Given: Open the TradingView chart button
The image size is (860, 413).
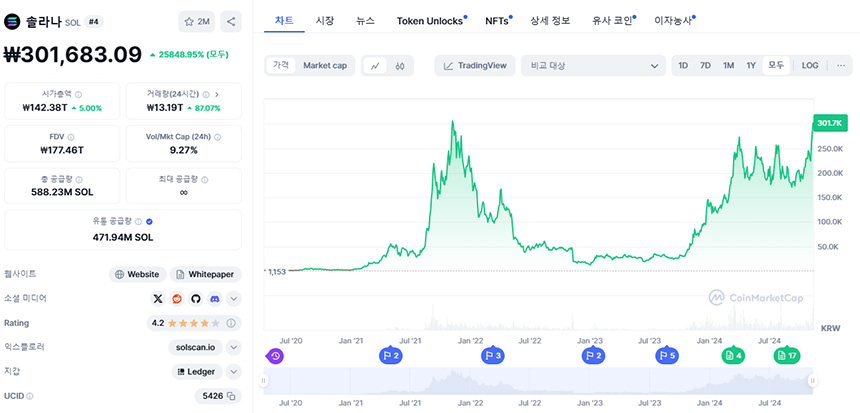Looking at the screenshot, I should point(475,66).
